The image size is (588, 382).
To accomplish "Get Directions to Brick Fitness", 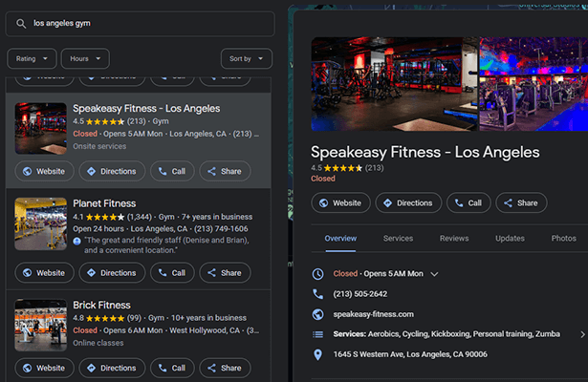I will 112,368.
